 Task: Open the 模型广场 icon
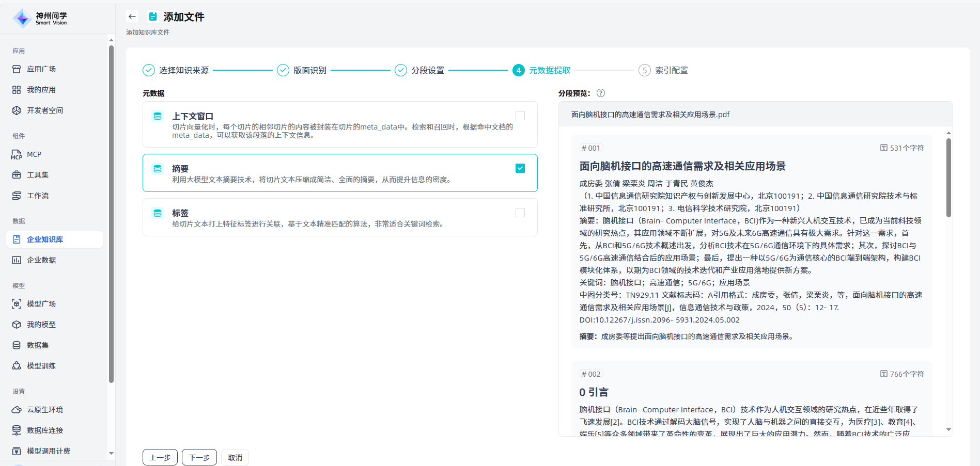(17, 304)
